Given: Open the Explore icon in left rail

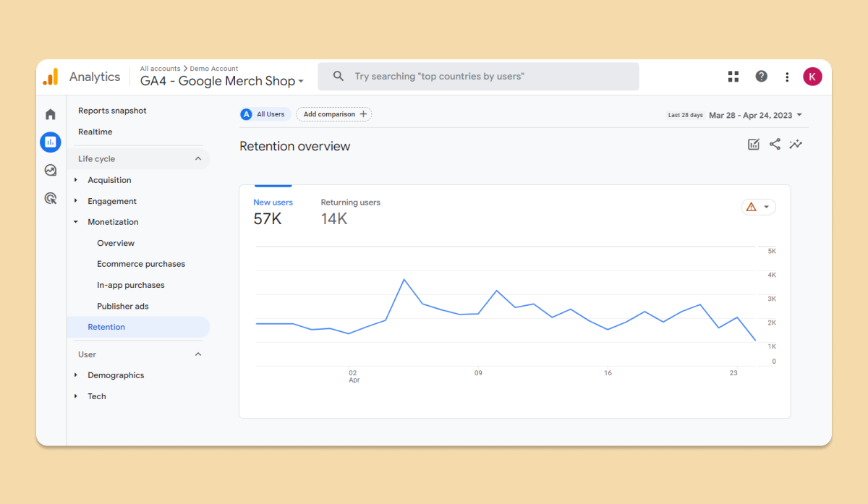Looking at the screenshot, I should (51, 171).
